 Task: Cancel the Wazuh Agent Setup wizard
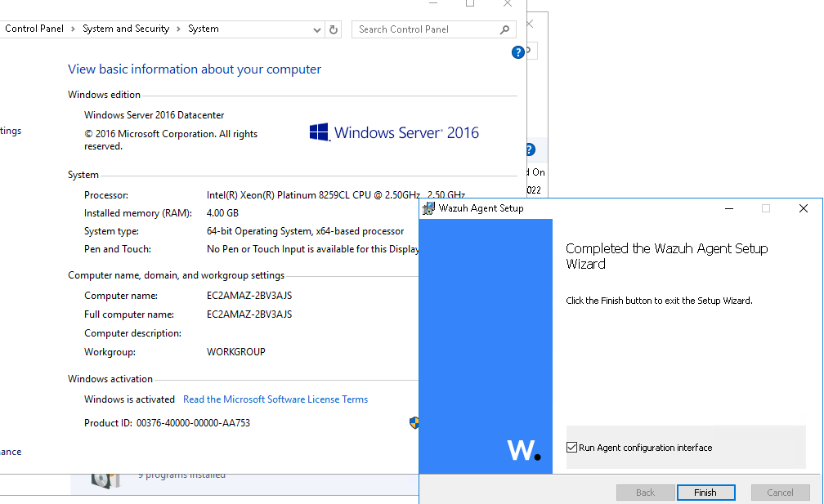tap(780, 492)
